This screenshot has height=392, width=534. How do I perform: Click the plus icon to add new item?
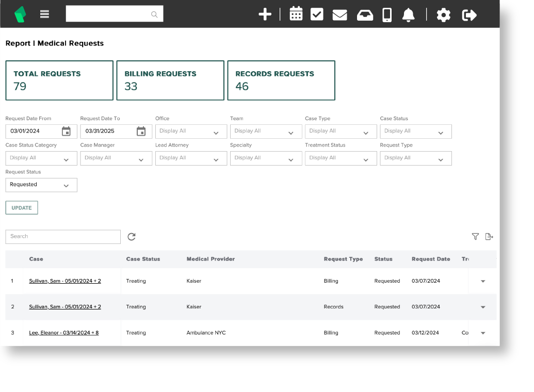[x=265, y=14]
